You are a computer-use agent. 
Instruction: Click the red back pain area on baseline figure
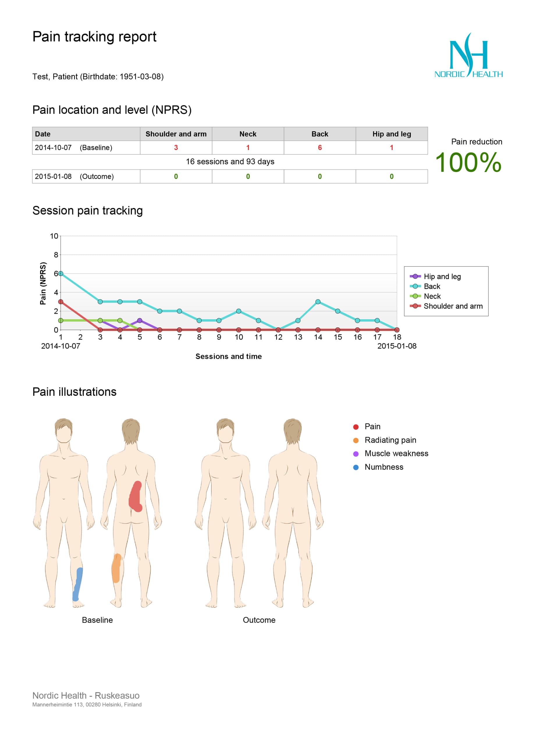135,497
